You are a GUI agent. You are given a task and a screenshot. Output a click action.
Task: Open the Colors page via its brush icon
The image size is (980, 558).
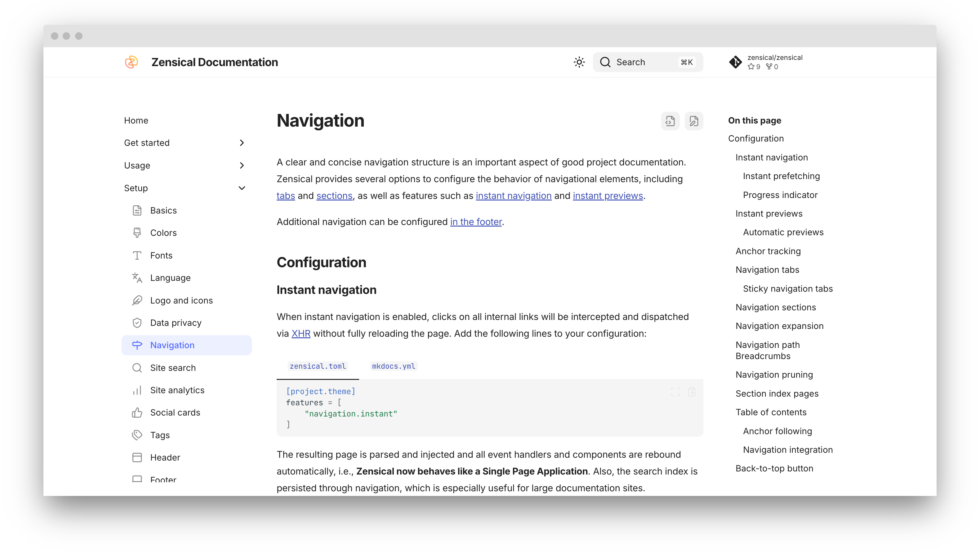tap(137, 233)
